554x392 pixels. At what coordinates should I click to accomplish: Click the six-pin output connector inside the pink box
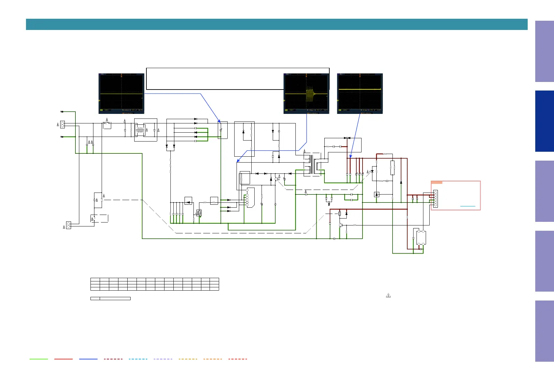coord(435,198)
